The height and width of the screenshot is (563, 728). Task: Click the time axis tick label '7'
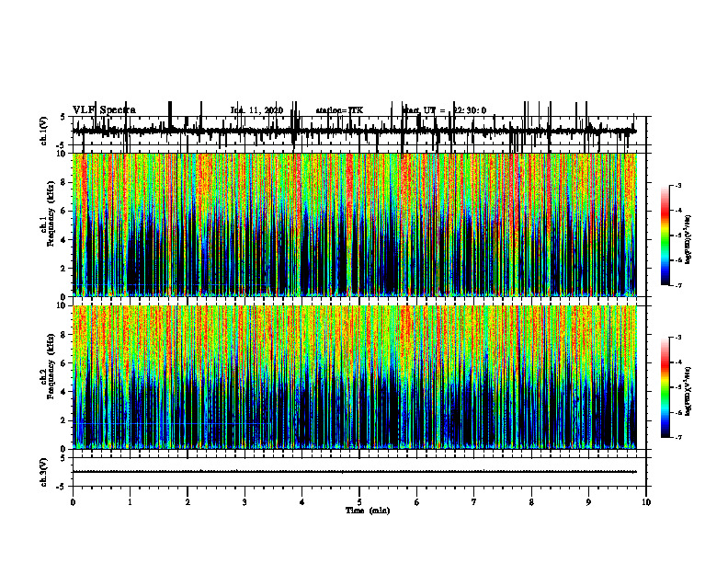tap(474, 502)
